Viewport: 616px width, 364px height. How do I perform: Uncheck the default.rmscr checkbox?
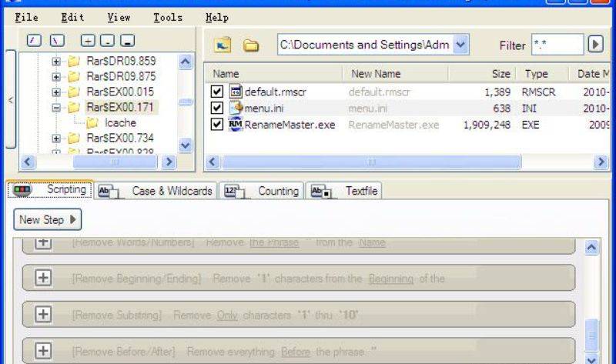click(x=217, y=92)
